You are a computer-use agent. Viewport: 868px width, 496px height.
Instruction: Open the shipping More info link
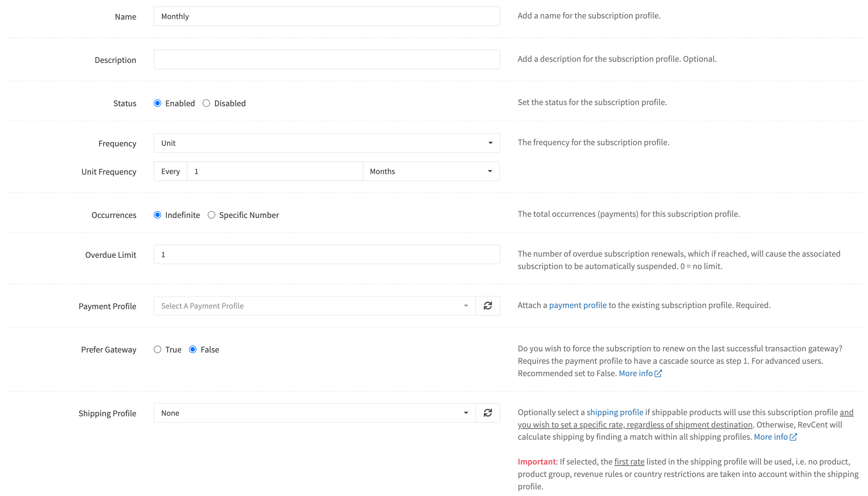[x=771, y=437]
